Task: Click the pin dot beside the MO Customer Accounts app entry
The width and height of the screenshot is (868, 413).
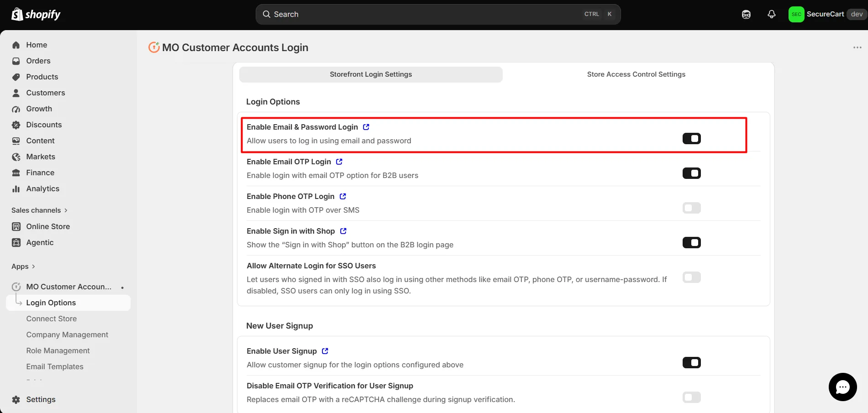Action: [122, 288]
